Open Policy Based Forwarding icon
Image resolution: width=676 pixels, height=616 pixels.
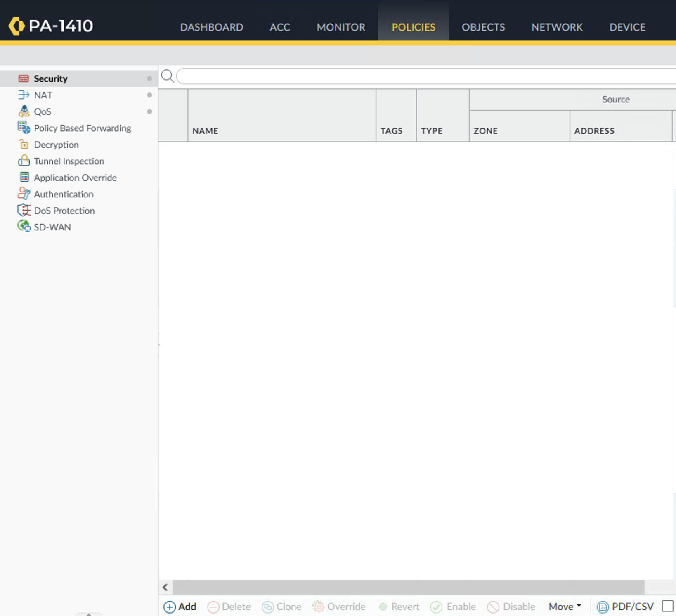click(x=24, y=128)
